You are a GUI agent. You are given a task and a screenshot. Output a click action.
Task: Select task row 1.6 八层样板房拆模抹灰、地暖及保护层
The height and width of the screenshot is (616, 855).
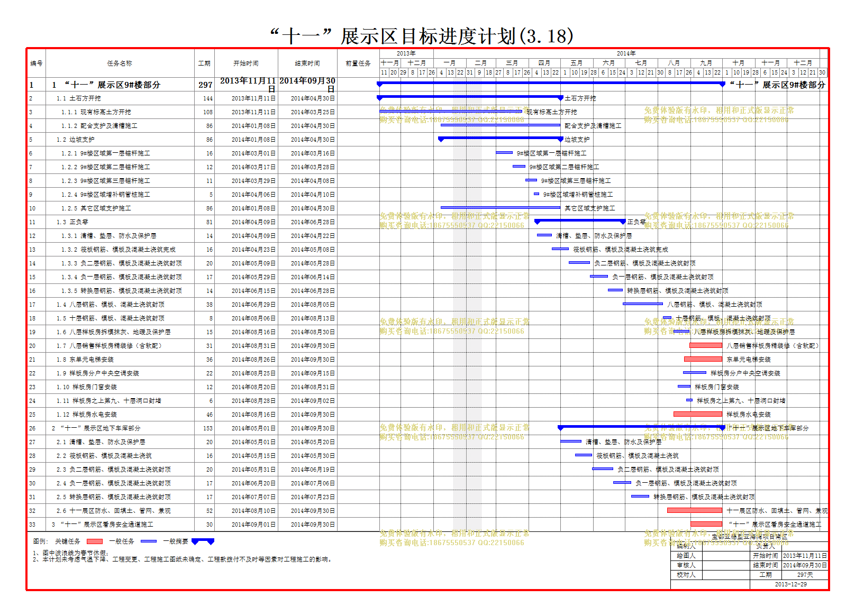[203, 332]
